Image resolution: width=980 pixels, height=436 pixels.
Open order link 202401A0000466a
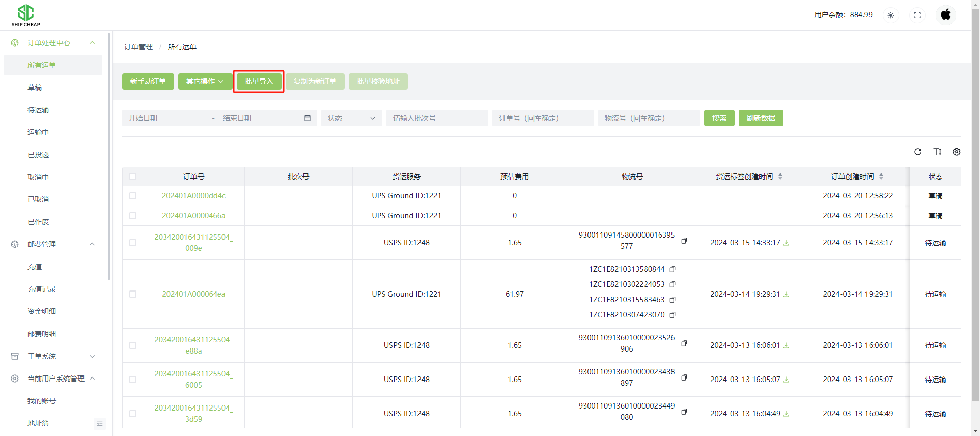coord(193,216)
